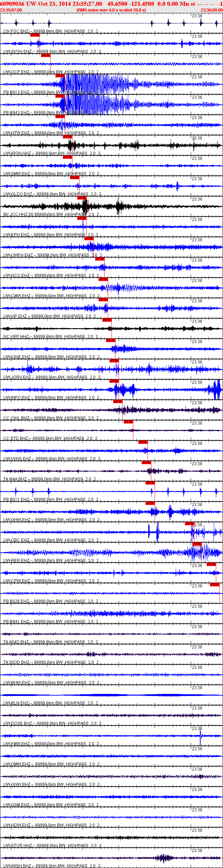The image size is (223, 868).
Task: Select the pick flag on BK JCC trace
Action: point(82,198)
